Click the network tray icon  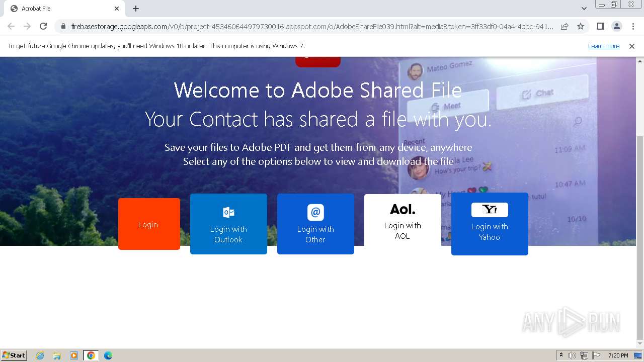(584, 355)
